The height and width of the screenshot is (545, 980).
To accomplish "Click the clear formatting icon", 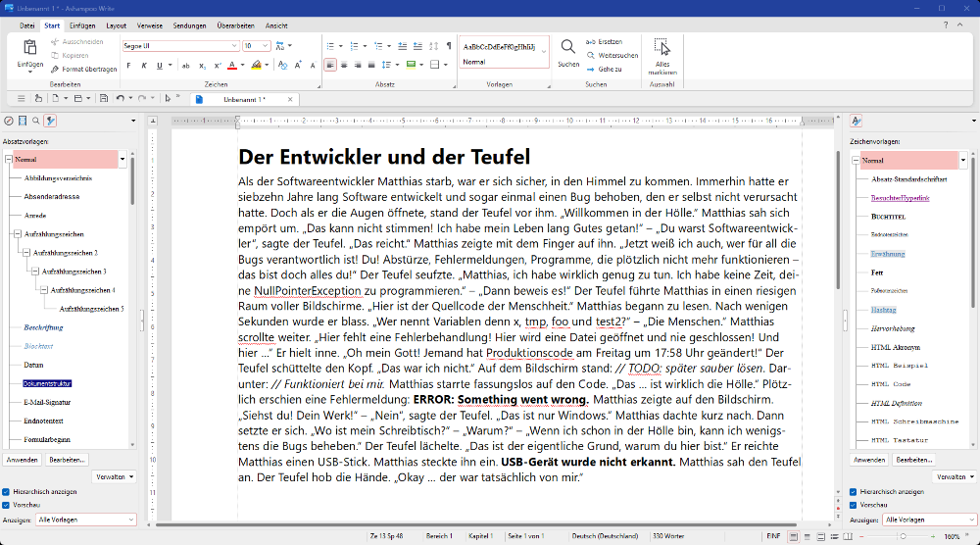I will (x=282, y=65).
